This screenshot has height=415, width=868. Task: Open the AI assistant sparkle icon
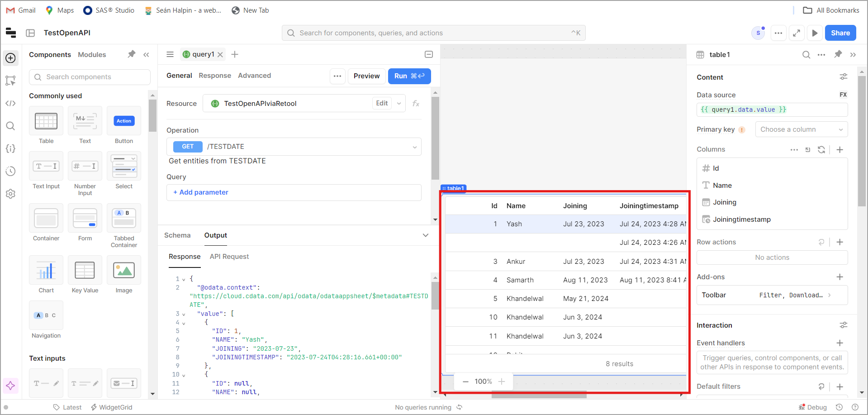tap(10, 386)
